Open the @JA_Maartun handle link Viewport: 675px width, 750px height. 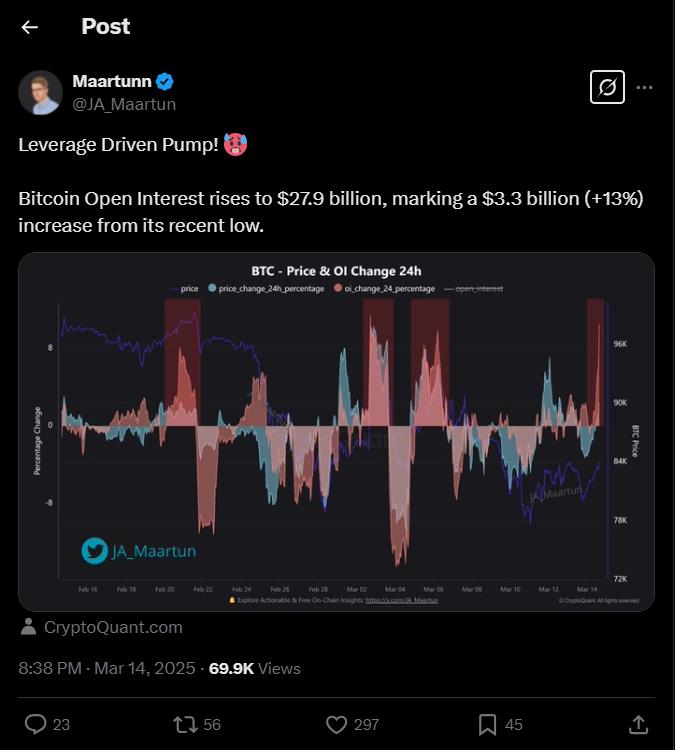124,104
